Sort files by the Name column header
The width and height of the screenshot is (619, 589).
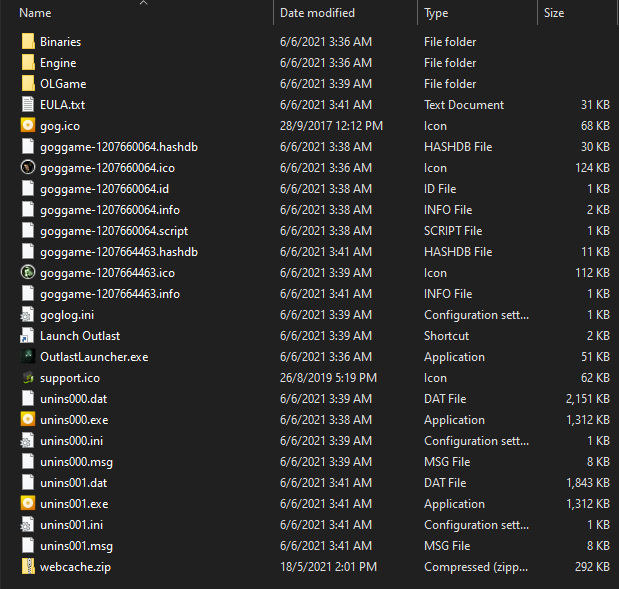click(36, 13)
